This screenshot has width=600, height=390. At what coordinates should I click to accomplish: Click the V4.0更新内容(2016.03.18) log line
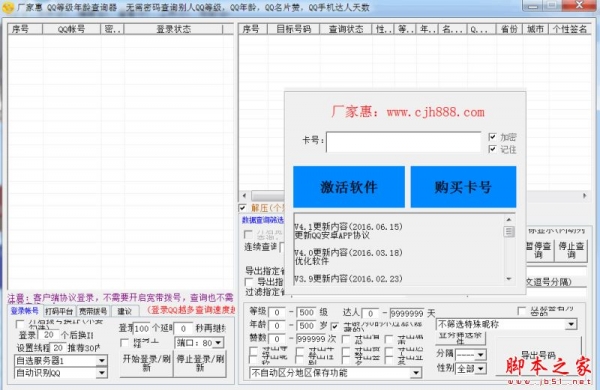[x=348, y=253]
